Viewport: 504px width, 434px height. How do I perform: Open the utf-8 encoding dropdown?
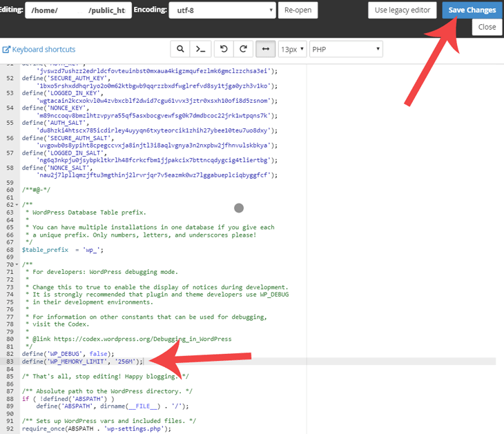222,10
